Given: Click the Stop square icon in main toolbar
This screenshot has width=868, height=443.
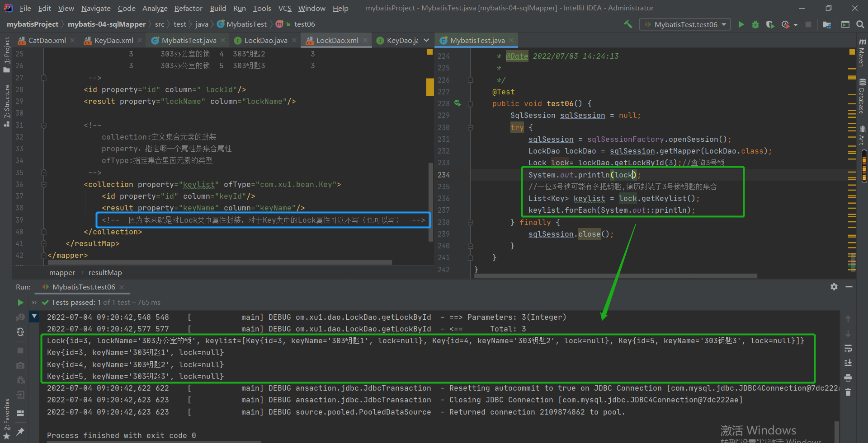Looking at the screenshot, I should click(x=808, y=24).
